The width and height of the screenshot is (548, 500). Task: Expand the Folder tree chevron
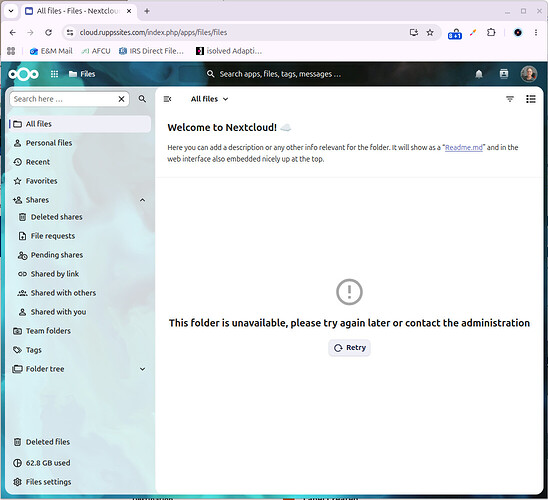click(142, 369)
